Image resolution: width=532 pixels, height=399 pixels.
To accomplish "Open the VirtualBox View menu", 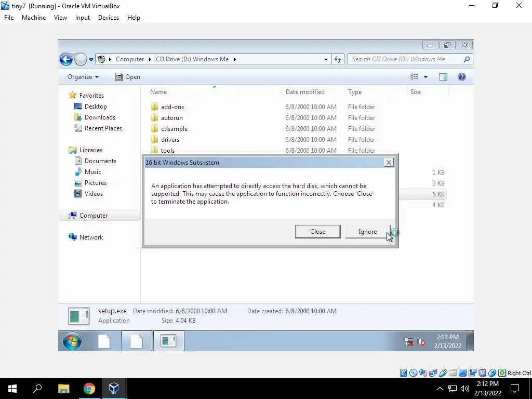I will pos(60,18).
